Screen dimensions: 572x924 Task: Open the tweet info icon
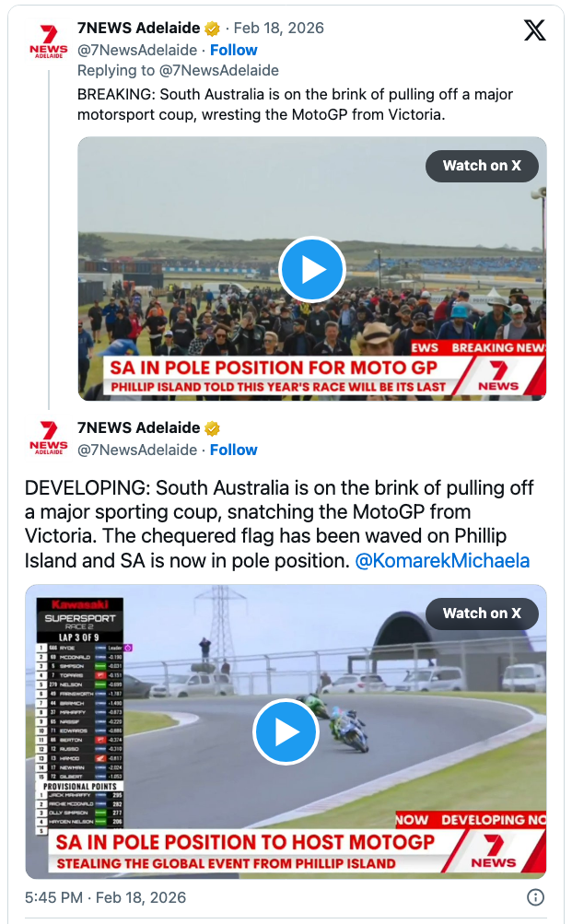[x=535, y=897]
